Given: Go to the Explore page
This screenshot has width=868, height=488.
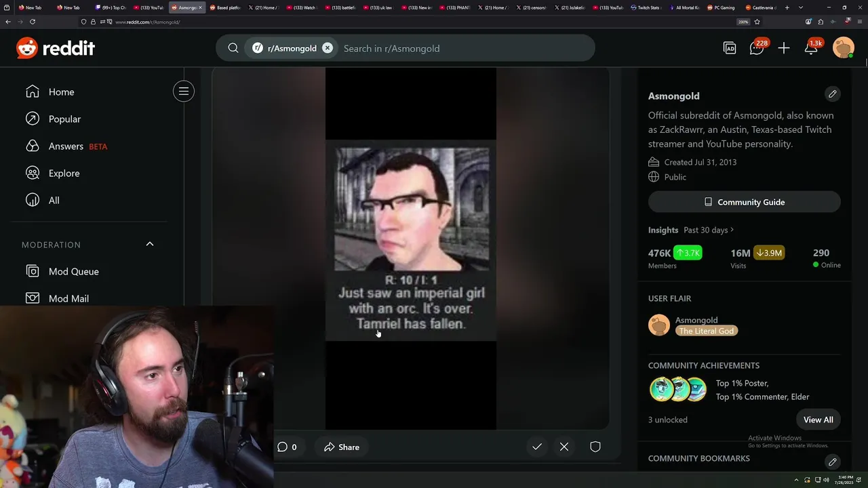Looking at the screenshot, I should (x=64, y=173).
